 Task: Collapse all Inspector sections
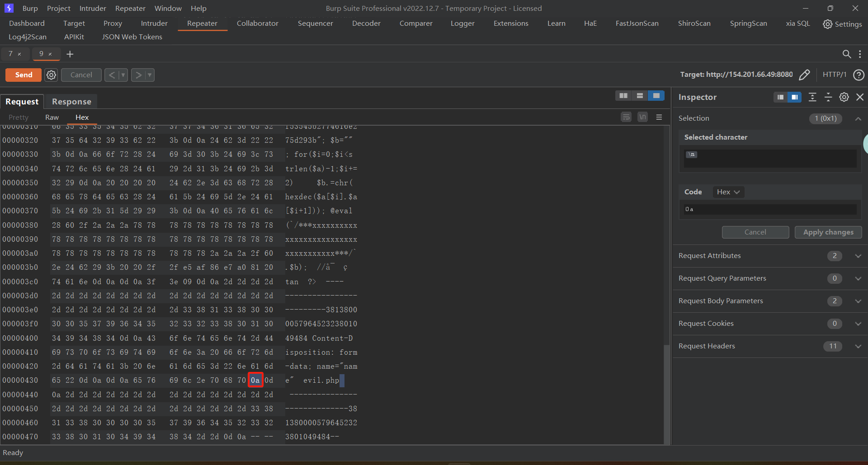click(x=828, y=97)
